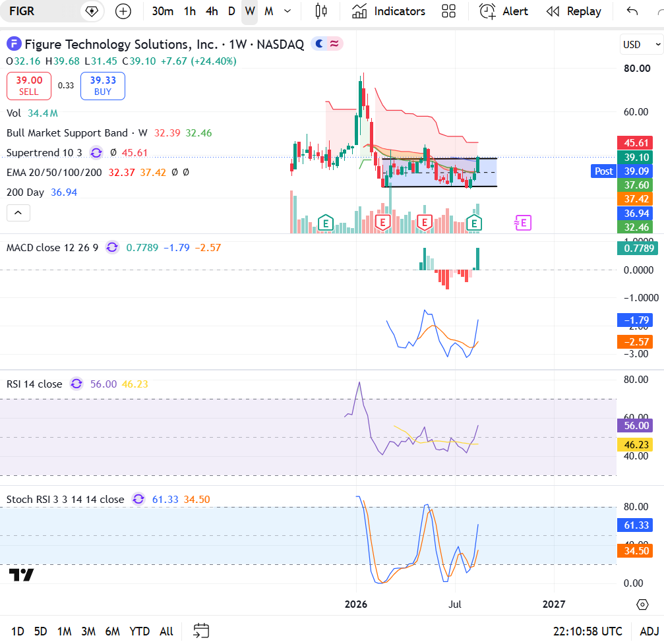Open the first red earnings marker
Viewport: 664px width, 644px height.
(x=383, y=222)
